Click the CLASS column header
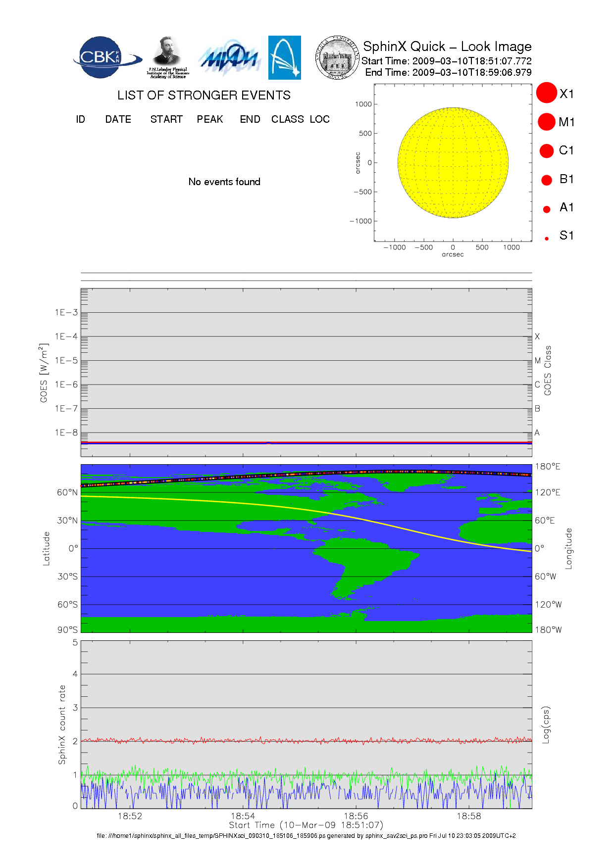Viewport: 614px width, 868px height. tap(287, 119)
